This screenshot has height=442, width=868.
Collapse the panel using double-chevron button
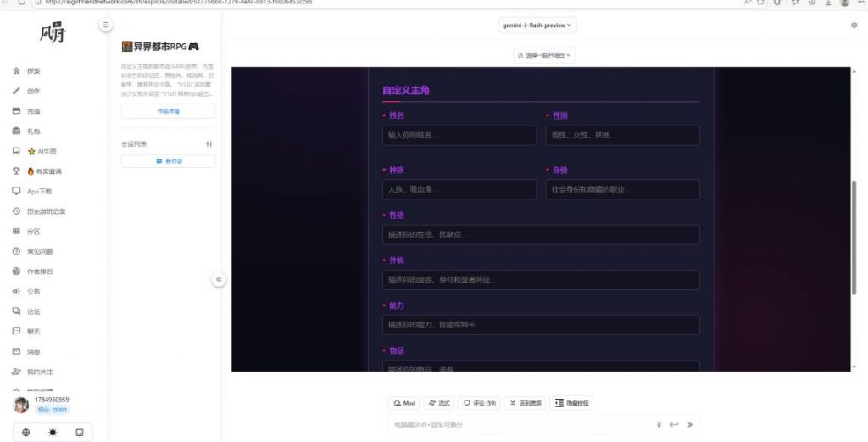pos(219,278)
